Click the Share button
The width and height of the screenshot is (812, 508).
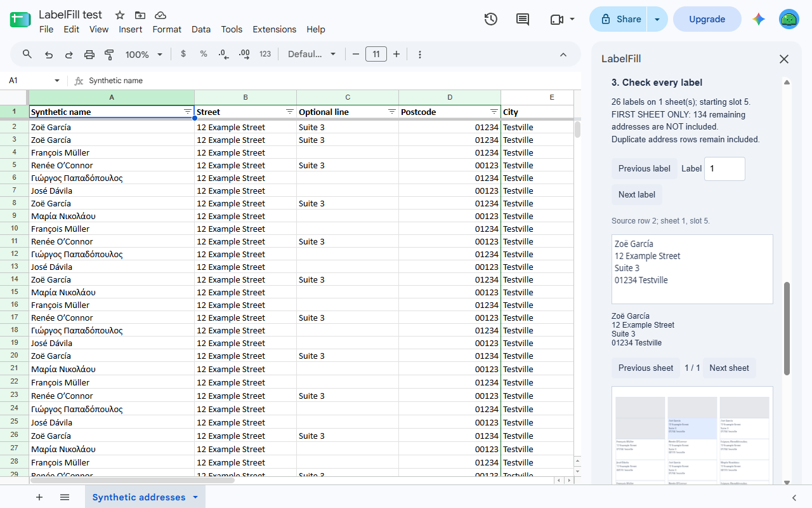pos(619,19)
